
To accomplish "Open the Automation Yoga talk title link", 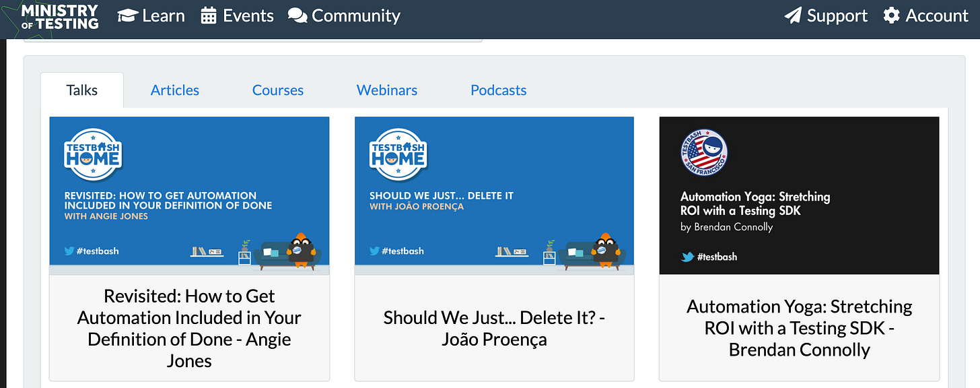I will (x=800, y=328).
